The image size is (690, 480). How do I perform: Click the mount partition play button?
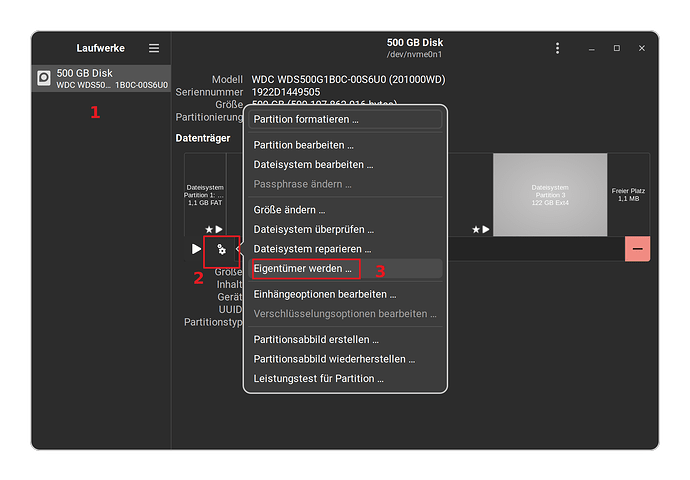196,248
